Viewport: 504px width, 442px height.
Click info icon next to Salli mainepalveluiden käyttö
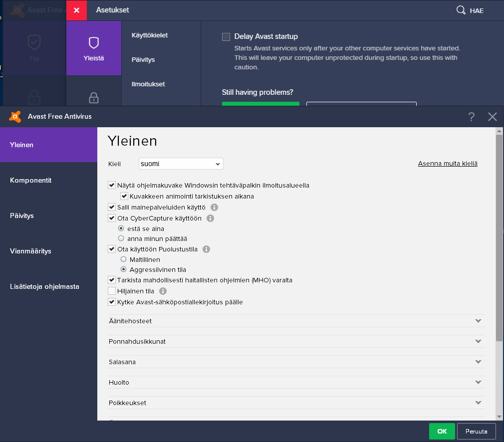point(215,208)
